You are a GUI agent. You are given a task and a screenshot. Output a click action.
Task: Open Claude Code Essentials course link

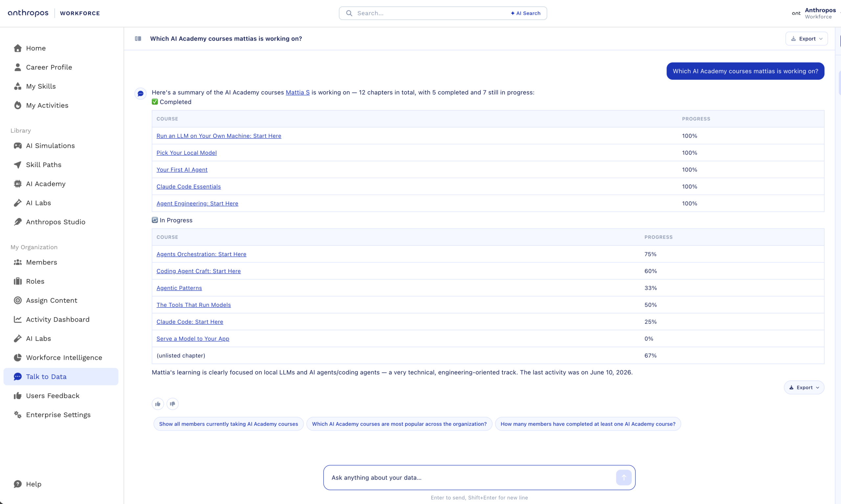(x=189, y=186)
